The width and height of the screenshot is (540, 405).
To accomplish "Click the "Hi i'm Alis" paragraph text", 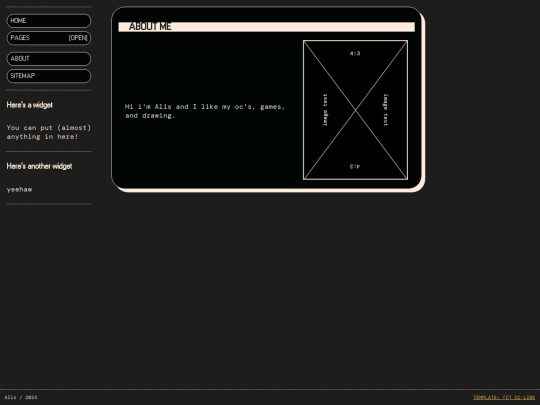I will [x=205, y=111].
